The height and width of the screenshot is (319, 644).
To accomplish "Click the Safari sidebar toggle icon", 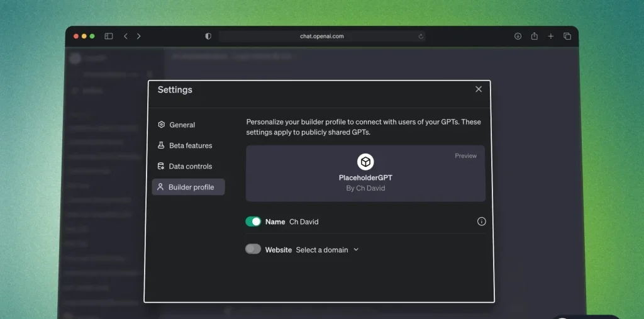I will (109, 36).
